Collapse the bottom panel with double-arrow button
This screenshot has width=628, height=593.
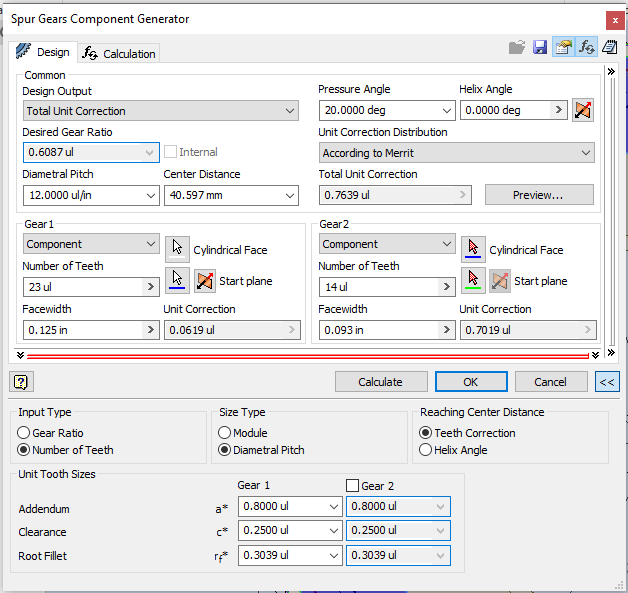coord(606,381)
